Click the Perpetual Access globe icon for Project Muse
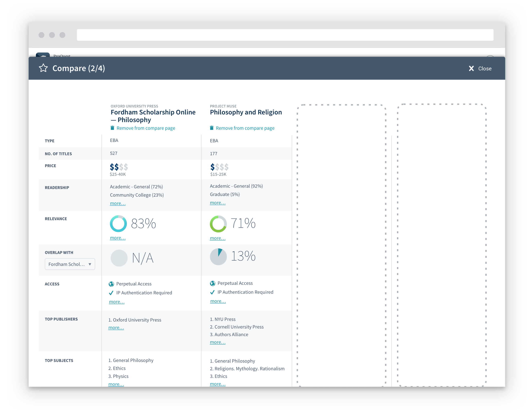 [x=212, y=283]
